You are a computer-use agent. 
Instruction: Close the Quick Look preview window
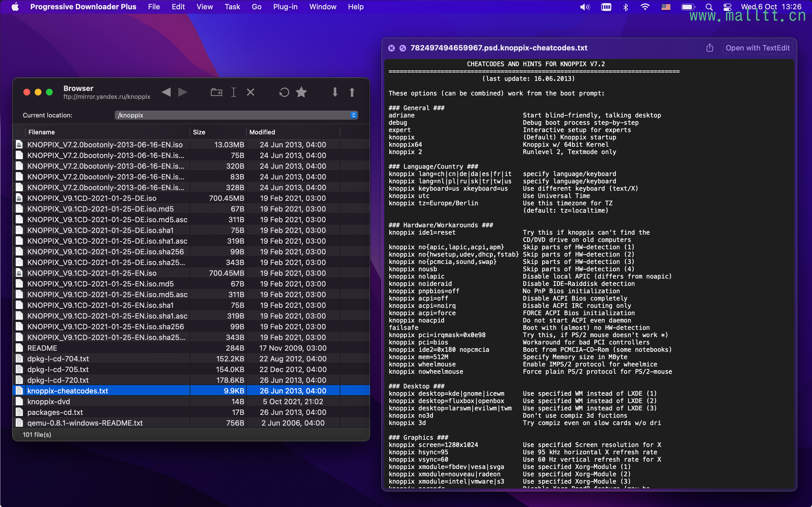pyautogui.click(x=391, y=48)
